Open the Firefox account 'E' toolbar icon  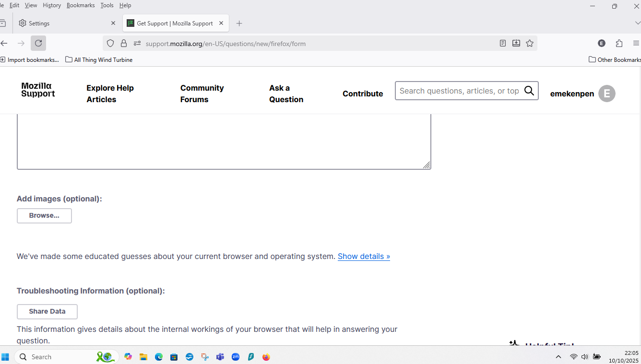click(x=602, y=43)
